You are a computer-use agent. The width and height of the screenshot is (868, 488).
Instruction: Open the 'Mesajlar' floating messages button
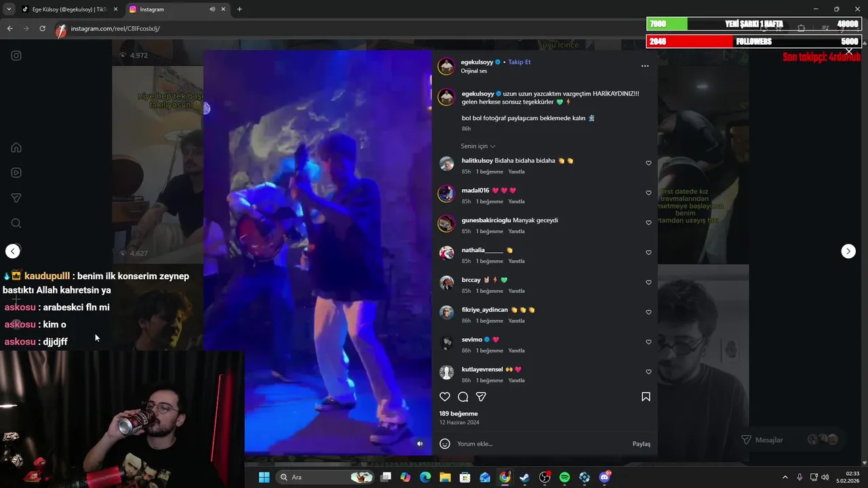791,440
